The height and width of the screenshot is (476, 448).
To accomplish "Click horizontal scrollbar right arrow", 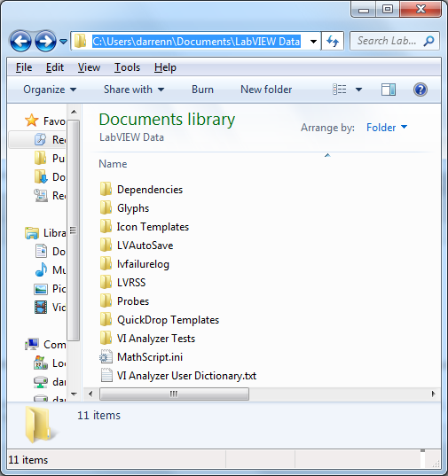I will click(x=434, y=394).
